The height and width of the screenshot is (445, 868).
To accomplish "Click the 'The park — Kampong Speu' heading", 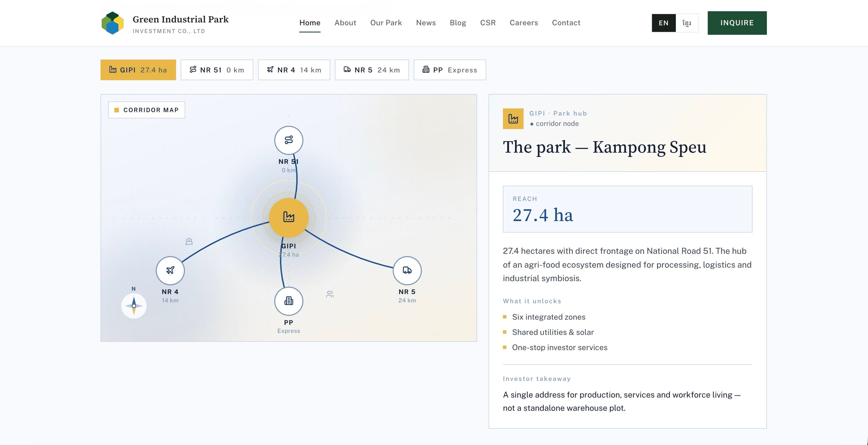I will (605, 147).
